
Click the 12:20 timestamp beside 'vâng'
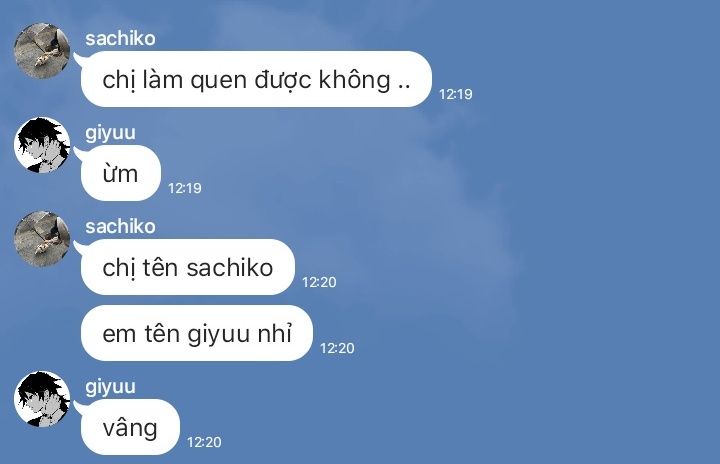(x=204, y=442)
